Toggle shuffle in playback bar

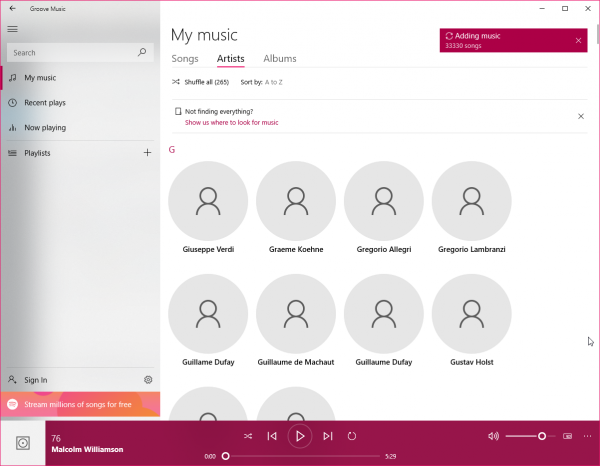pyautogui.click(x=248, y=436)
